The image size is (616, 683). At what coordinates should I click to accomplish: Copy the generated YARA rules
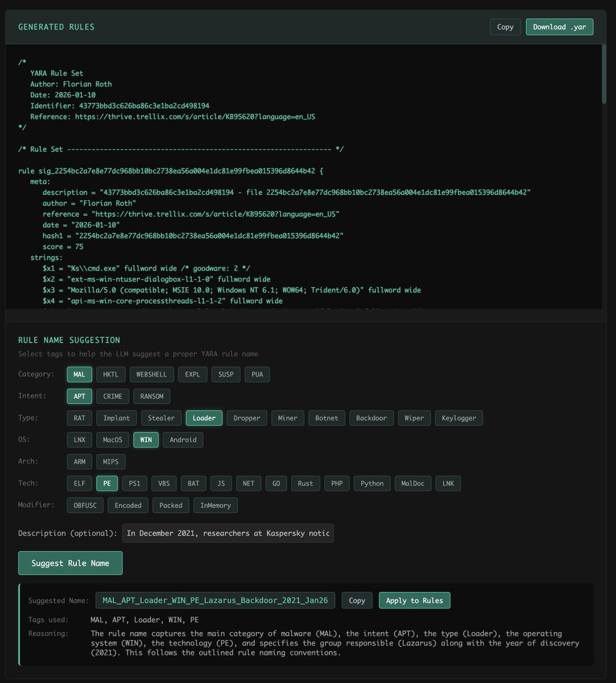click(x=504, y=27)
